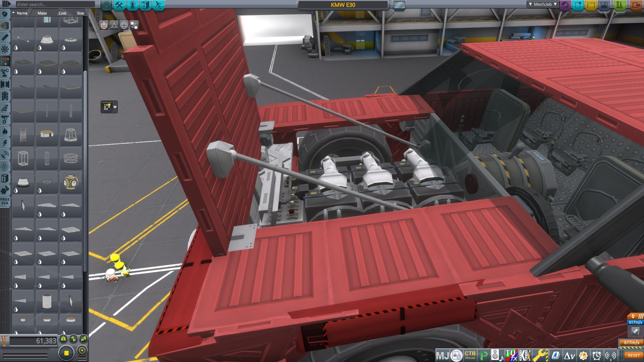This screenshot has width=644, height=362.
Task: Select the Rotate globe gizmo tool
Action: [124, 25]
